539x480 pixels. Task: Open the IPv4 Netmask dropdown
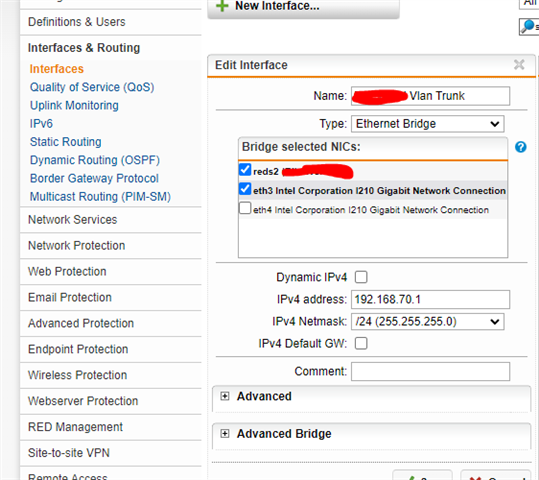click(x=427, y=321)
